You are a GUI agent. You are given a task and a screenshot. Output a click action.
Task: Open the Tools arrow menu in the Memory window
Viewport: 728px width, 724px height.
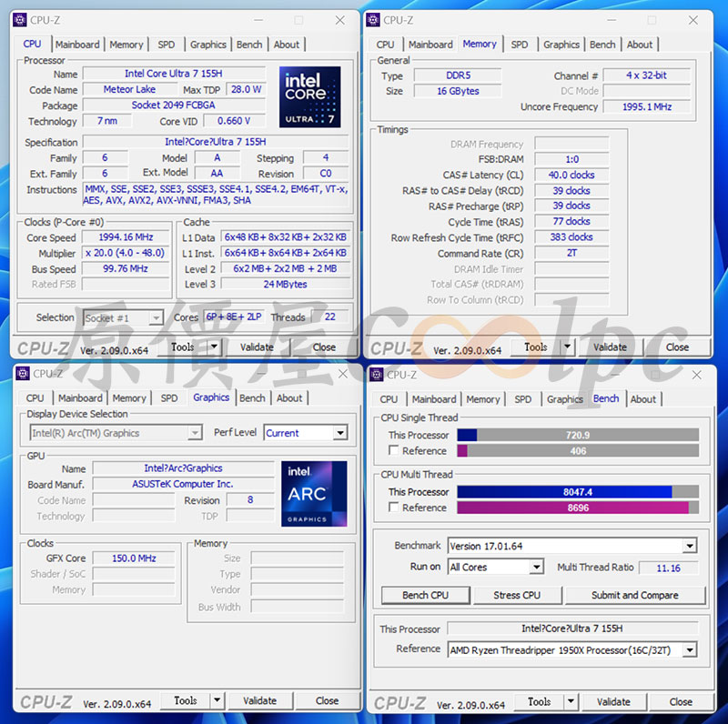[567, 347]
